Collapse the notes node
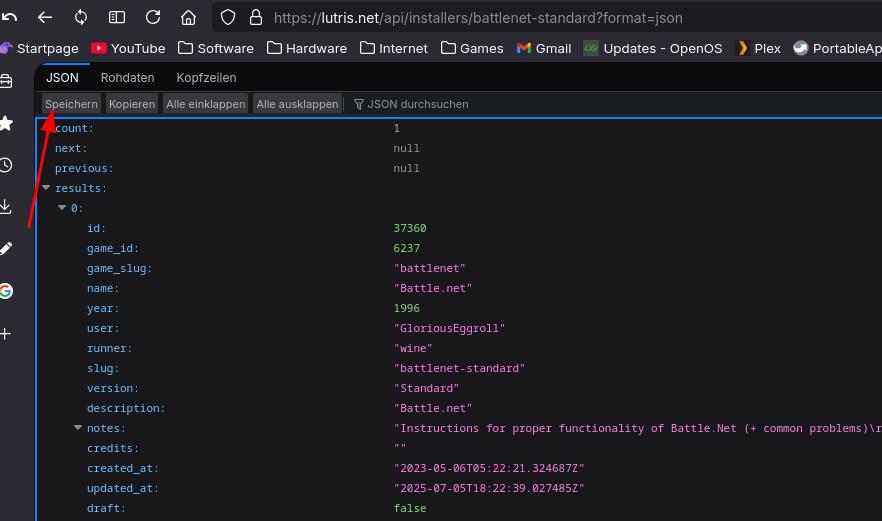882x521 pixels. [x=78, y=428]
